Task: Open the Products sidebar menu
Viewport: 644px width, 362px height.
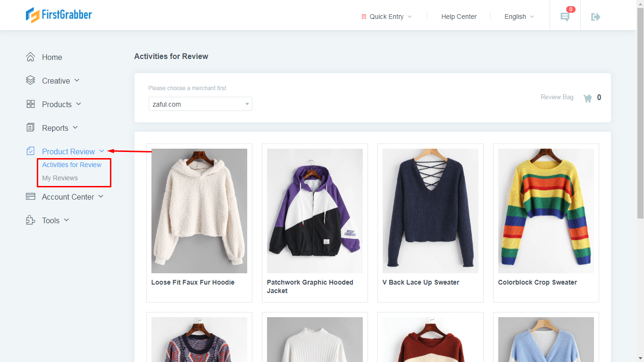Action: tap(57, 104)
